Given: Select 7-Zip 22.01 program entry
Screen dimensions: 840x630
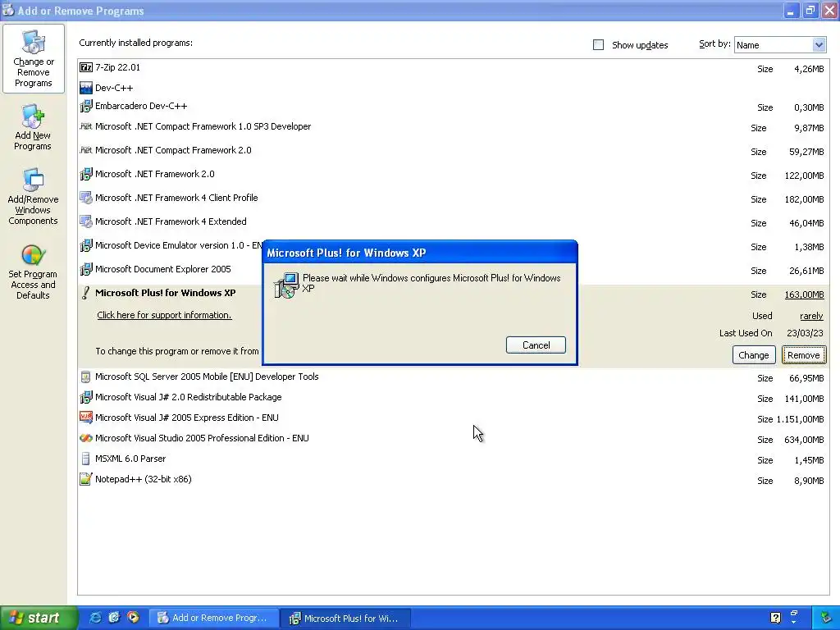Looking at the screenshot, I should point(453,67).
